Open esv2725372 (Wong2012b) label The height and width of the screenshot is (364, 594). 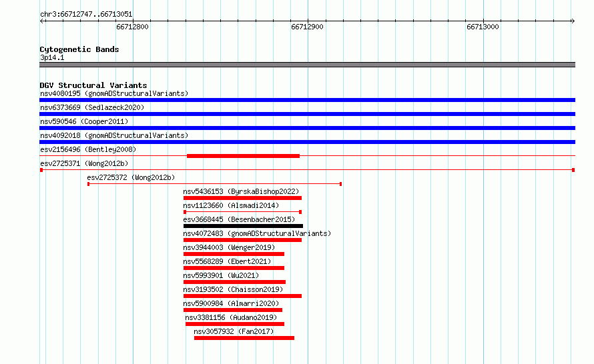(131, 177)
